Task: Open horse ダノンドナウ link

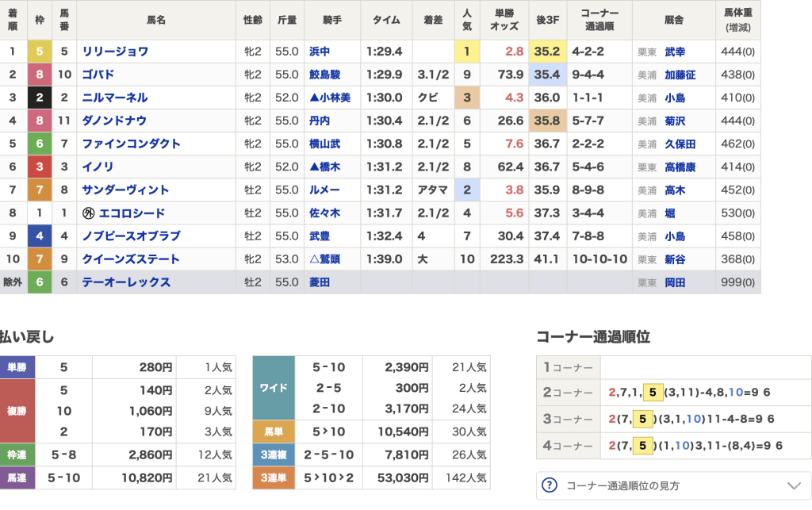Action: click(x=114, y=121)
